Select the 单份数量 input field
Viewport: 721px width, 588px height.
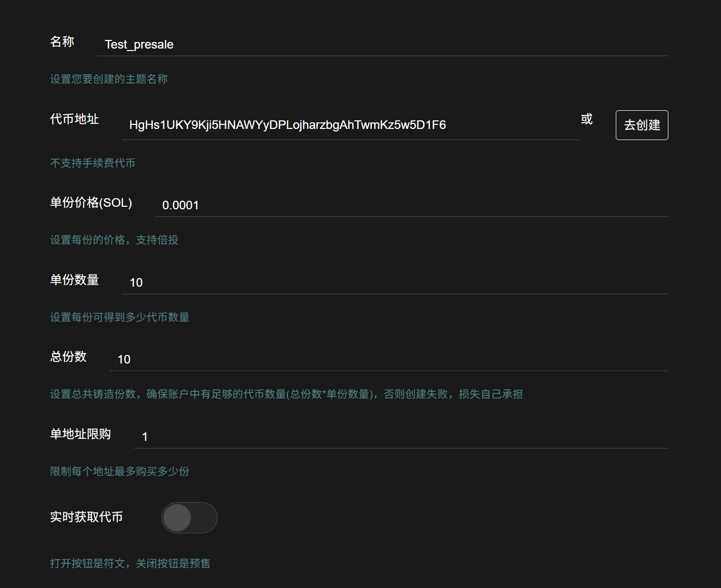(395, 283)
